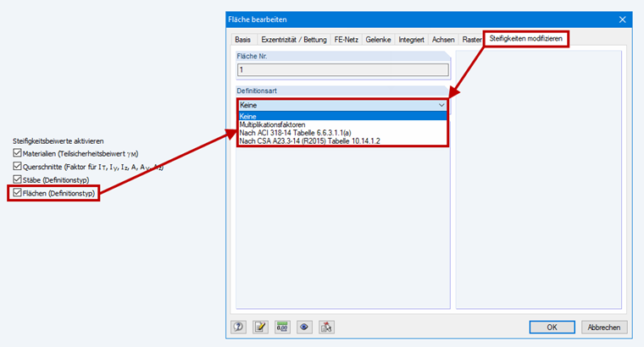Switch to Exzentrizität / Bettung tab
The height and width of the screenshot is (347, 644).
(x=294, y=40)
